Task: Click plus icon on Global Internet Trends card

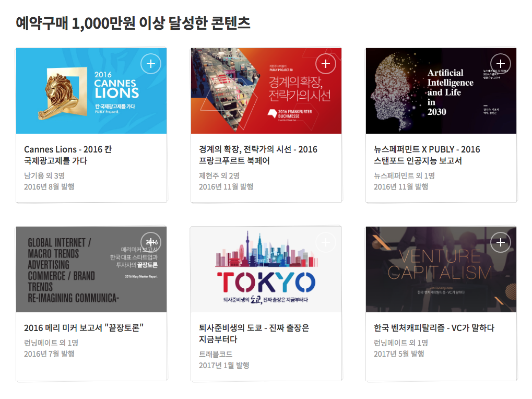Action: click(151, 242)
